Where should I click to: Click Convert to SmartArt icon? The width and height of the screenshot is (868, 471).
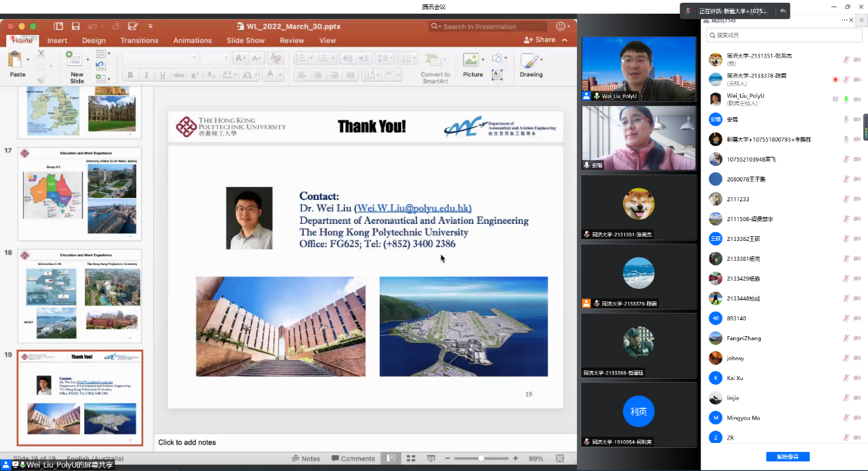click(x=435, y=61)
